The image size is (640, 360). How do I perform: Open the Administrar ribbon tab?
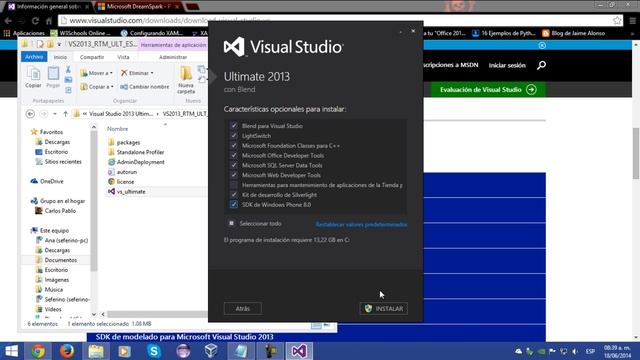point(173,57)
